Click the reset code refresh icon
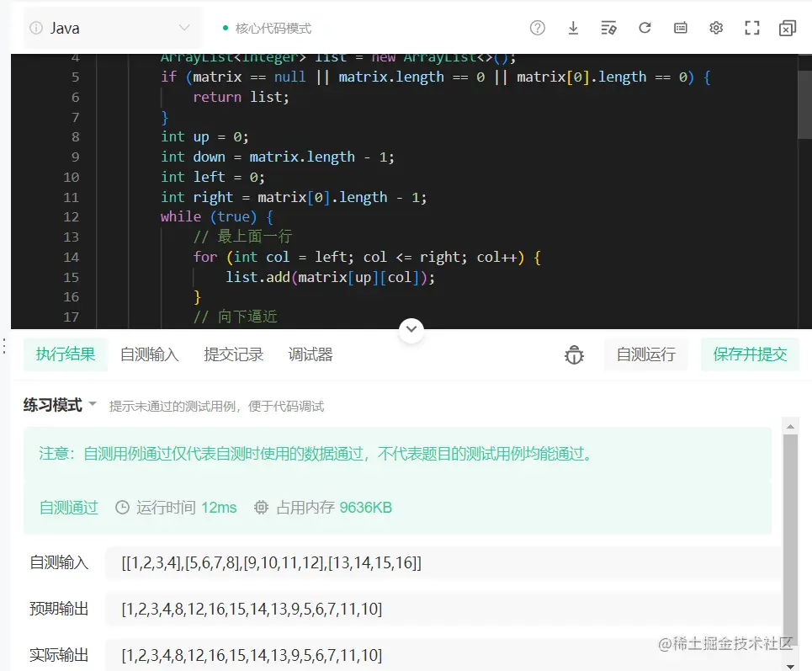Image resolution: width=812 pixels, height=671 pixels. click(x=645, y=28)
